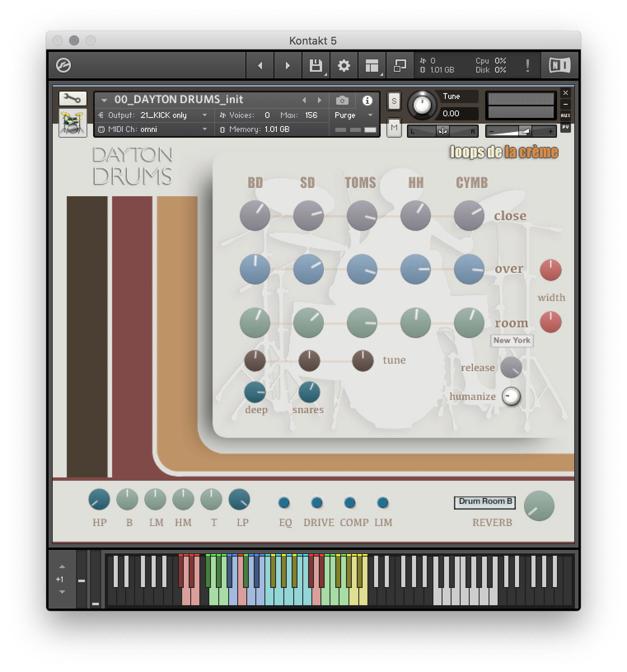Open the save floppy disk menu

pyautogui.click(x=316, y=65)
